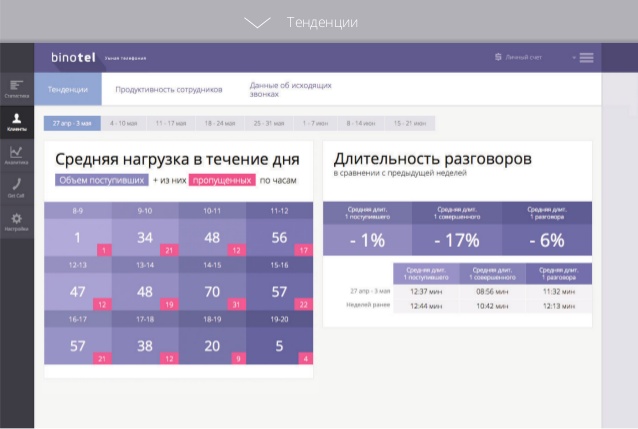Select the 15 - 21 июн week
638x429 pixels.
coord(410,123)
